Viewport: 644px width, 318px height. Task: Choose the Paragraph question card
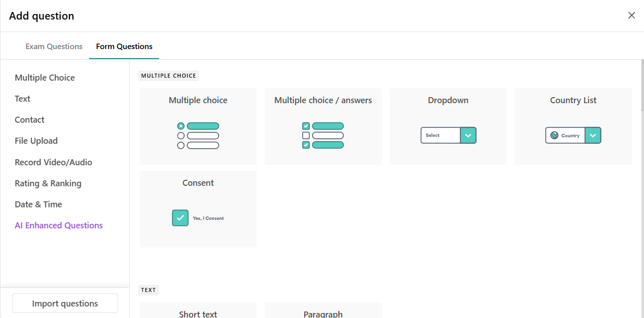pos(323,310)
